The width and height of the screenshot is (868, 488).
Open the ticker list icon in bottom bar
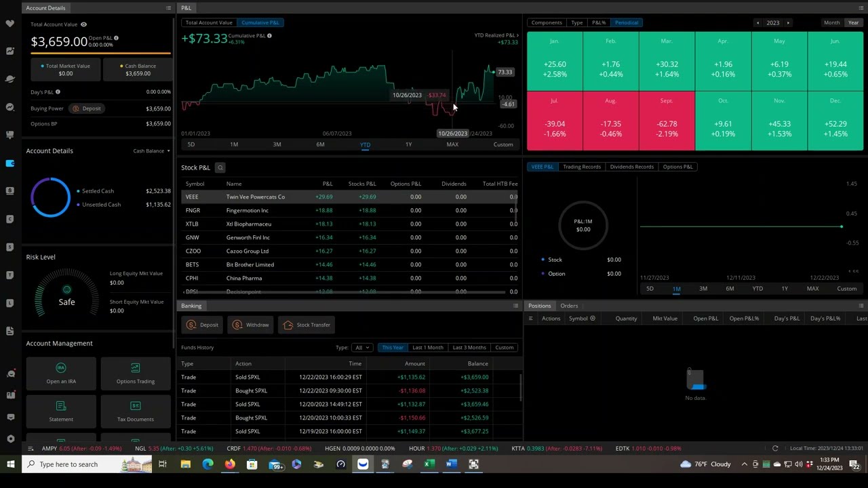[x=31, y=448]
